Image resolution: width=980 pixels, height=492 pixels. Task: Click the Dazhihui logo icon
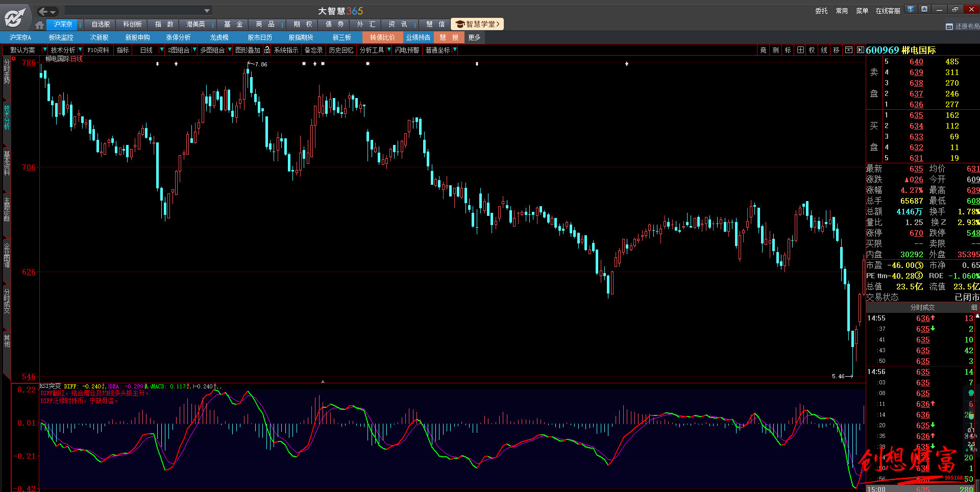point(14,17)
